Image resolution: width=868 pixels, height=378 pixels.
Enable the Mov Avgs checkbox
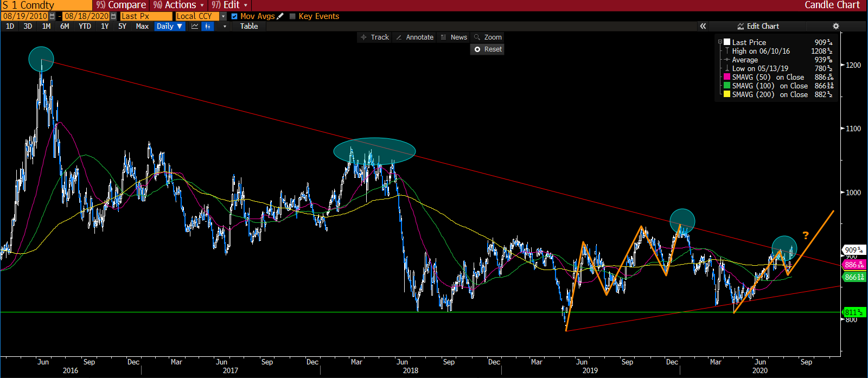pos(234,16)
